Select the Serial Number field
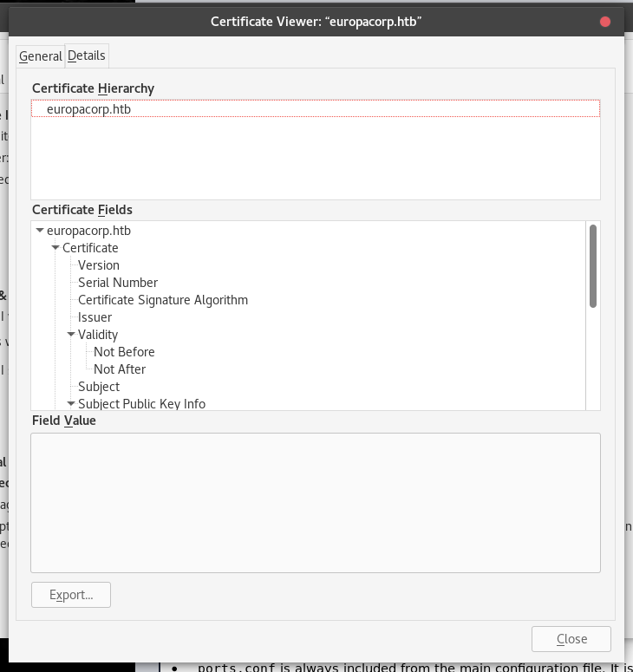The width and height of the screenshot is (633, 672). [118, 283]
